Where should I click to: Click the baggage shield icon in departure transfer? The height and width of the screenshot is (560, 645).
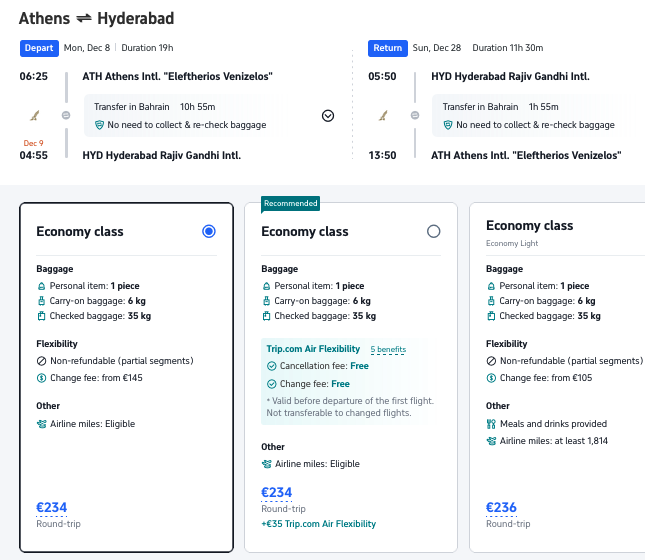click(99, 125)
